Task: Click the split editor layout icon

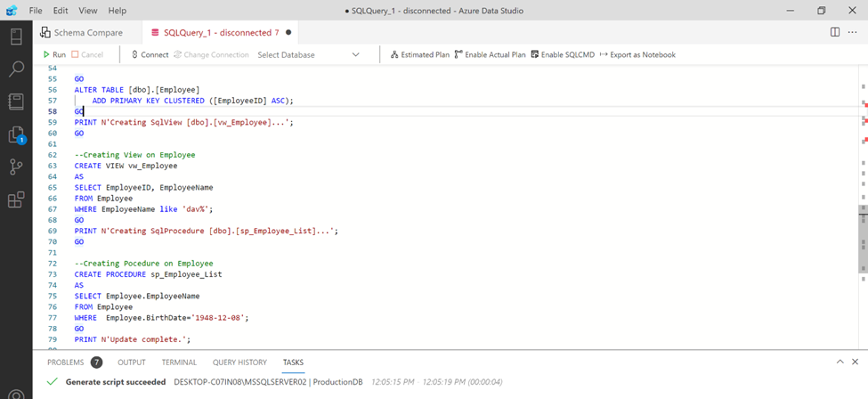Action: coord(834,32)
